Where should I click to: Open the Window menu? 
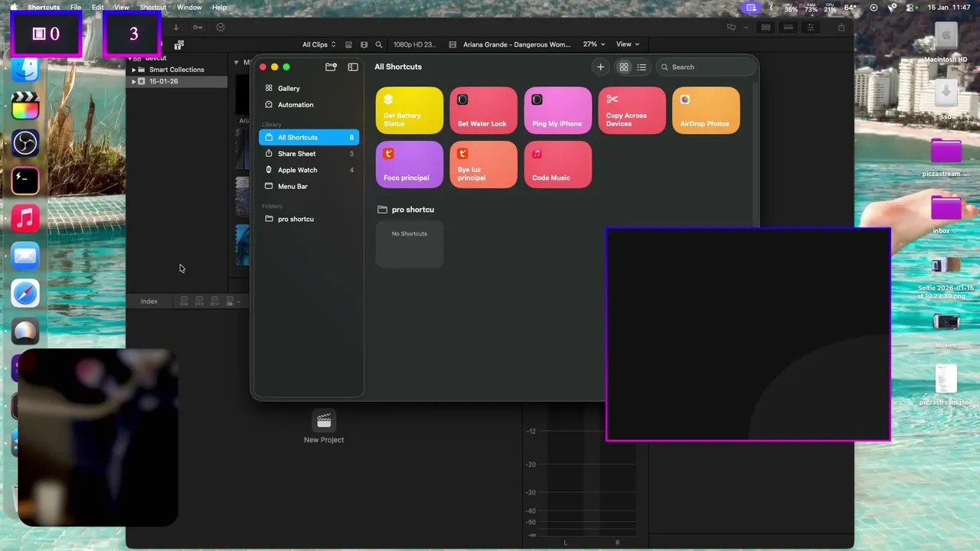pyautogui.click(x=189, y=7)
